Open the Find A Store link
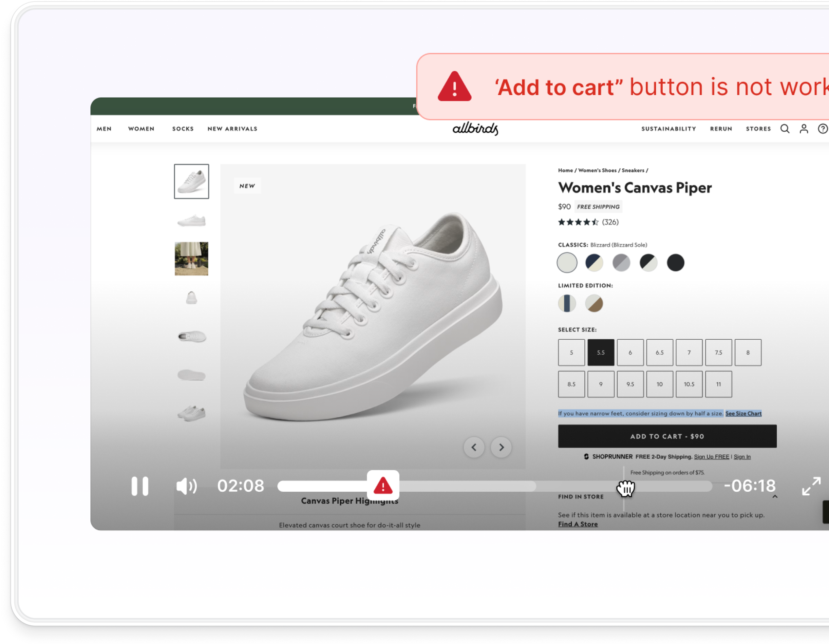Screen dimensions: 829x644 578,524
